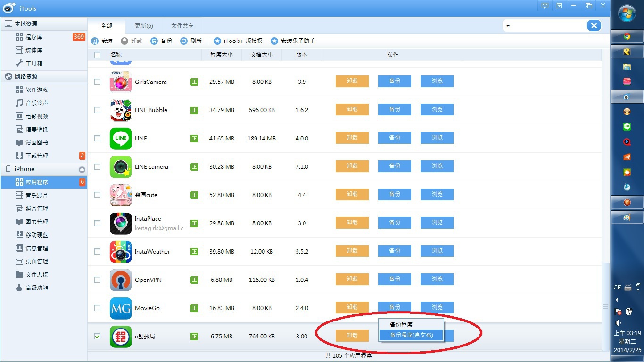Click 卸载 button for GirlsCamera
This screenshot has width=644, height=362.
pos(352,81)
